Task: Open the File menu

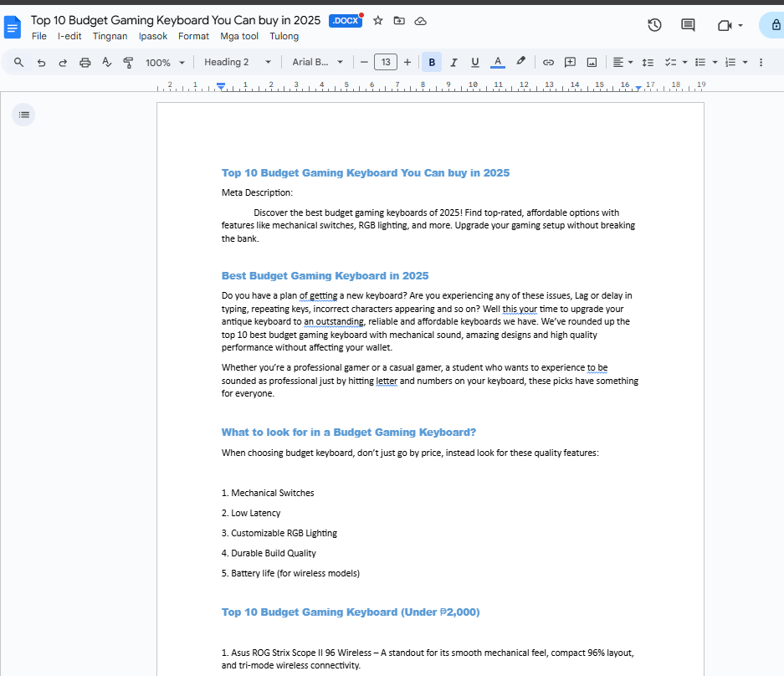Action: click(x=39, y=36)
